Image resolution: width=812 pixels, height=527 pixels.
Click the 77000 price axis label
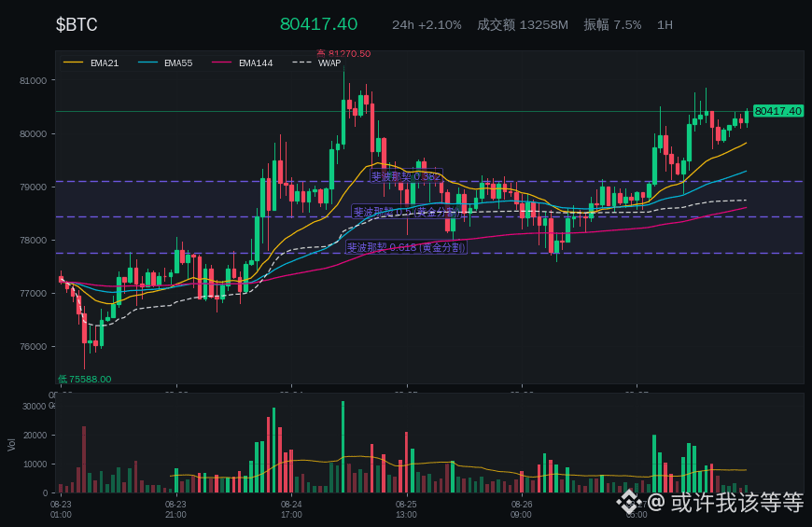[34, 294]
